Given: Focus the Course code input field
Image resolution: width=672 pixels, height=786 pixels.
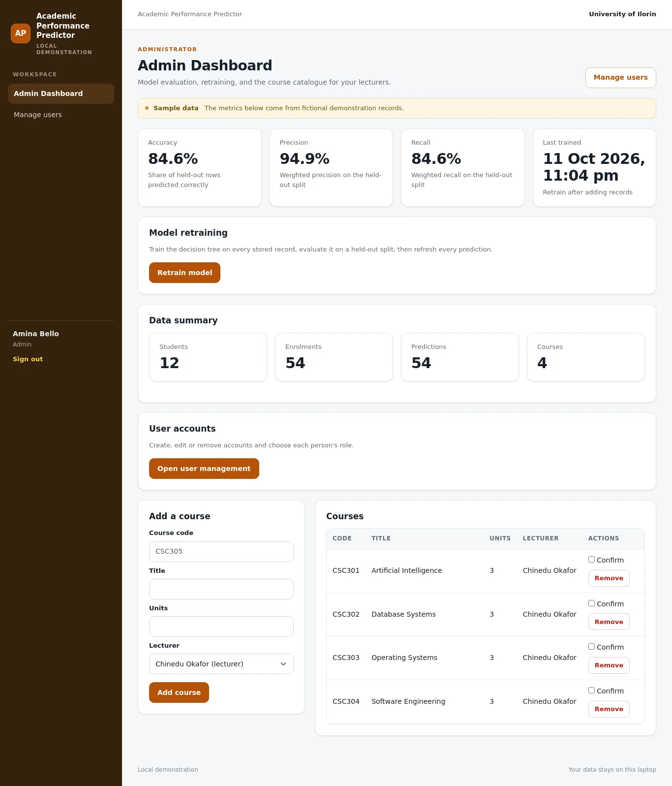Looking at the screenshot, I should tap(221, 552).
